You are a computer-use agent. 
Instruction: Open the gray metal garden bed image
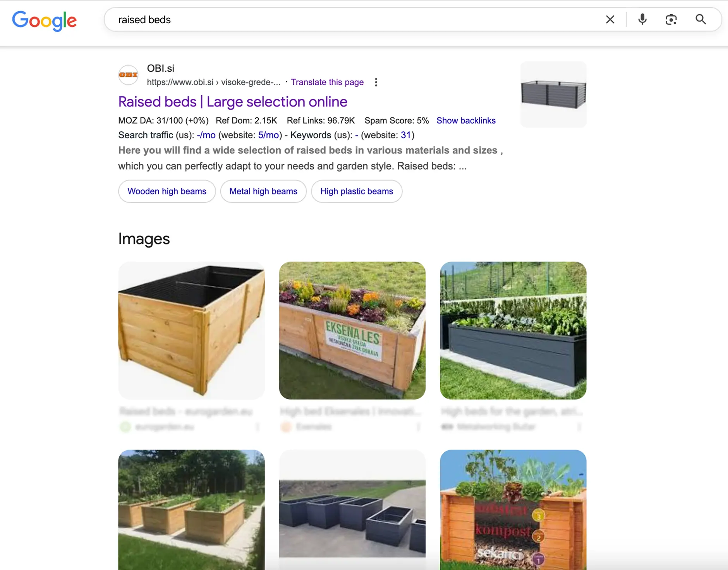pyautogui.click(x=513, y=330)
